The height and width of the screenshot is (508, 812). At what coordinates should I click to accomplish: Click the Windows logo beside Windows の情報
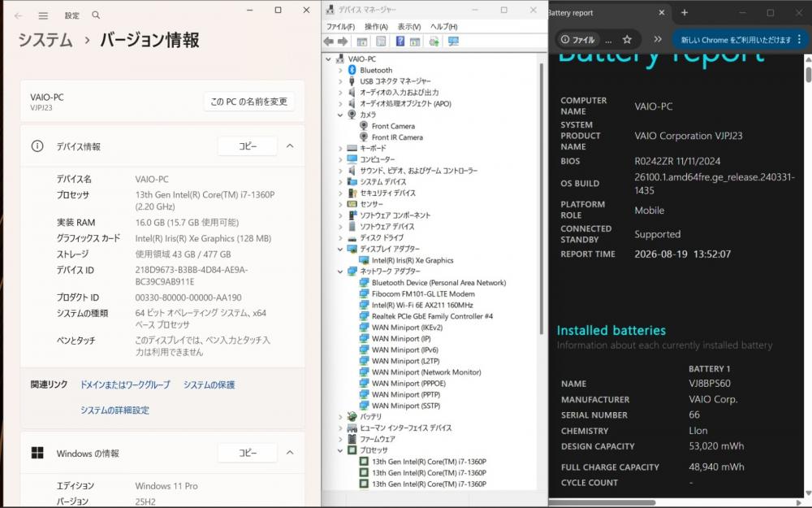coord(37,453)
